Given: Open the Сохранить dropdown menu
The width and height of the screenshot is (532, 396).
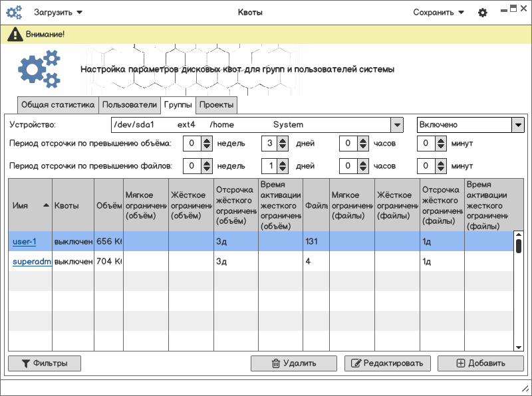Looking at the screenshot, I should pos(438,13).
